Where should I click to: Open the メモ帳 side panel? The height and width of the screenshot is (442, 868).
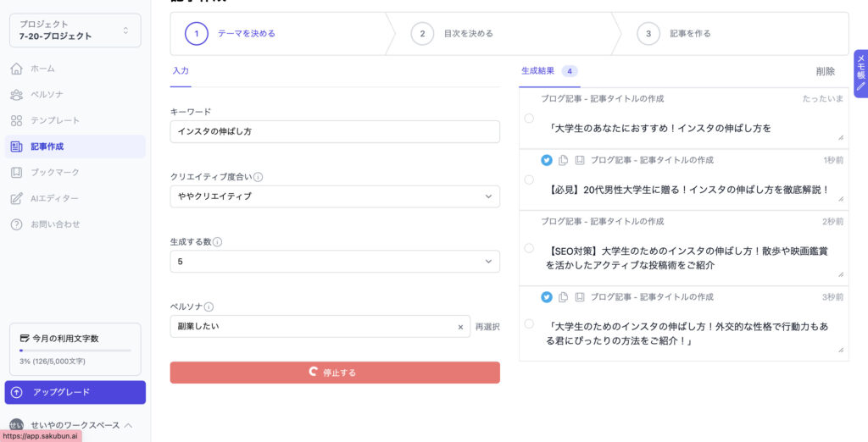pyautogui.click(x=860, y=71)
